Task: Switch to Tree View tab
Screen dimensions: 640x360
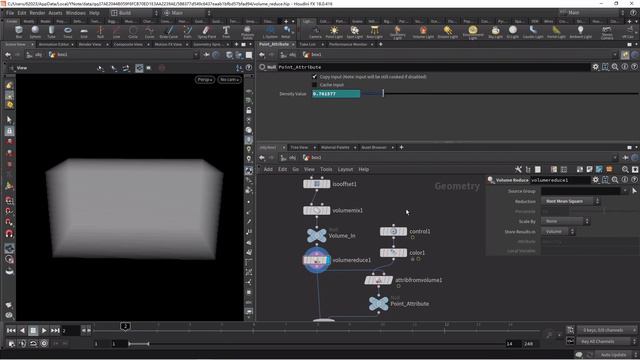Action: [x=299, y=147]
